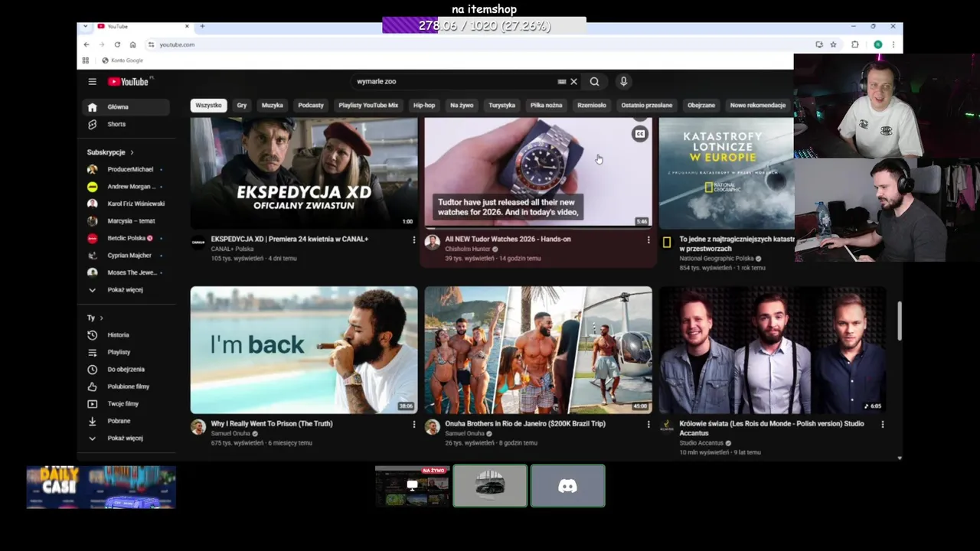980x551 pixels.
Task: Open three-dot menu for Tudor Watches video
Action: [648, 240]
